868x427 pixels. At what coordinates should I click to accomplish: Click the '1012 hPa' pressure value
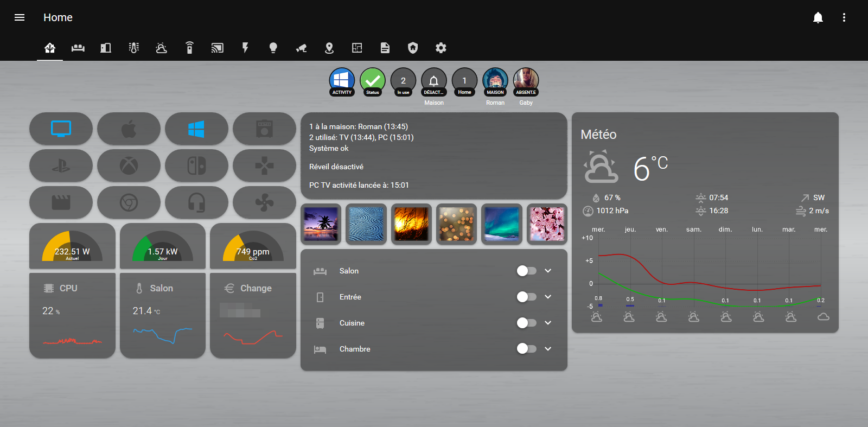[612, 211]
